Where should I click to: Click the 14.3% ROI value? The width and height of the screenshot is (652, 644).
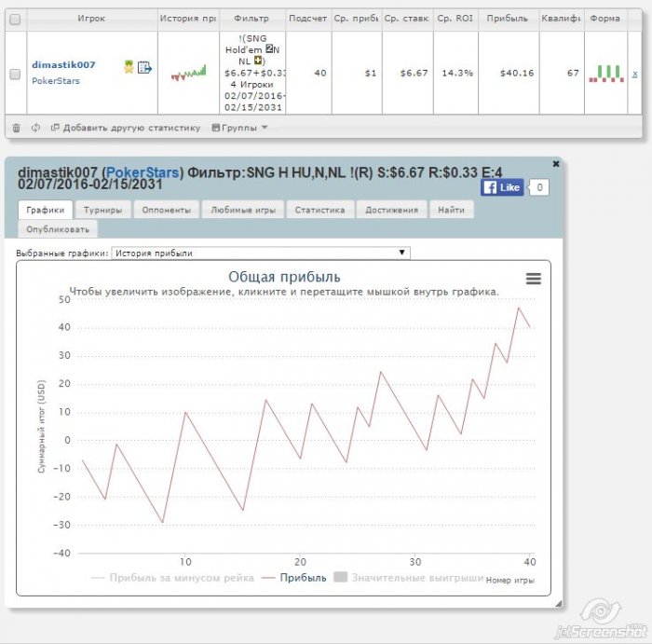(457, 74)
